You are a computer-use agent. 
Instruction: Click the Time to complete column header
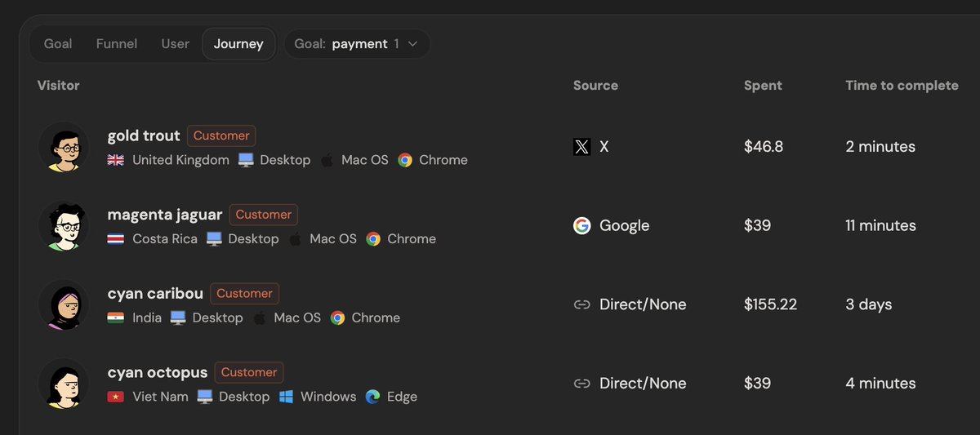pos(902,85)
